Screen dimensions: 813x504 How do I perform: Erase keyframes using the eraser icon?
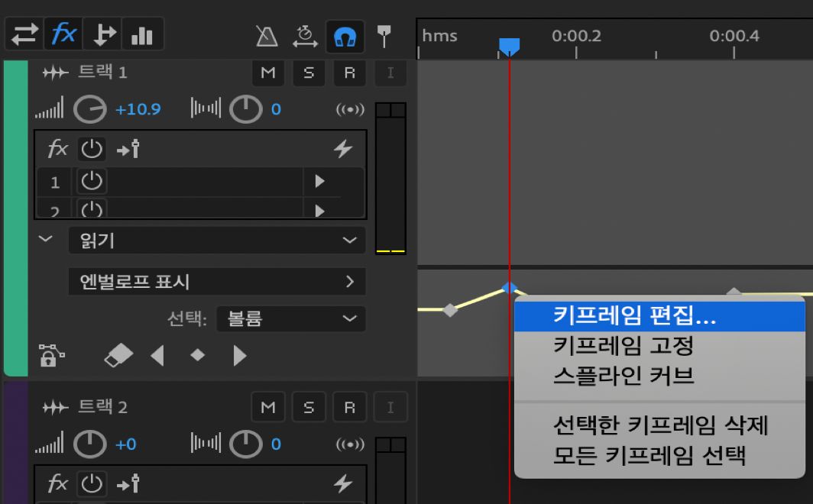click(x=118, y=354)
